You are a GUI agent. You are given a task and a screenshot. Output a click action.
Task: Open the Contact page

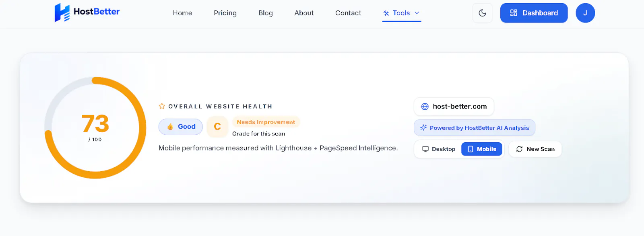tap(348, 13)
